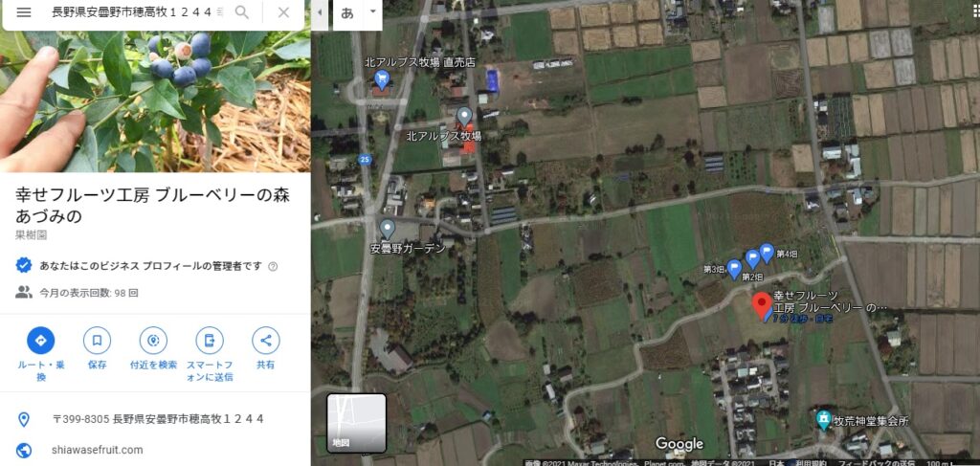The image size is (980, 466).
Task: Collapse the side panel with arrow
Action: click(x=320, y=12)
